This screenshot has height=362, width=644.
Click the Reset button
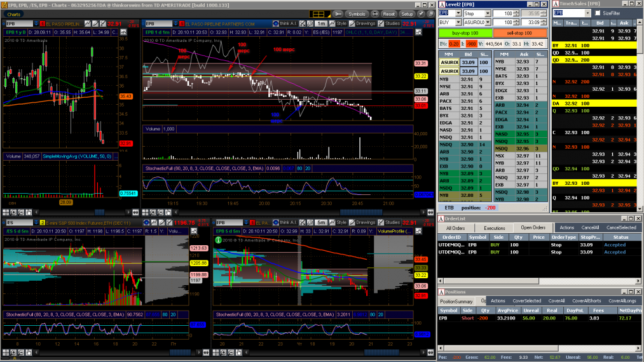click(388, 14)
